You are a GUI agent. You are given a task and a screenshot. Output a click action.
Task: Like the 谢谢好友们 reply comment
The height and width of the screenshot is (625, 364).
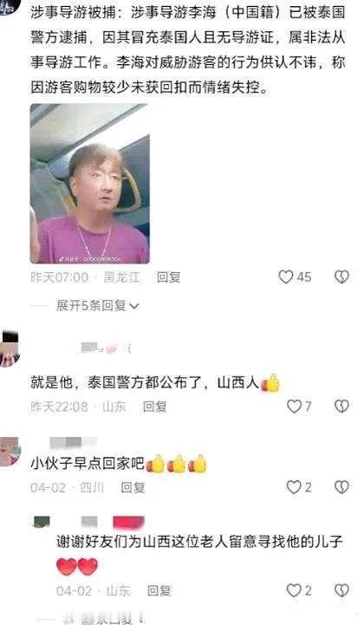click(294, 590)
